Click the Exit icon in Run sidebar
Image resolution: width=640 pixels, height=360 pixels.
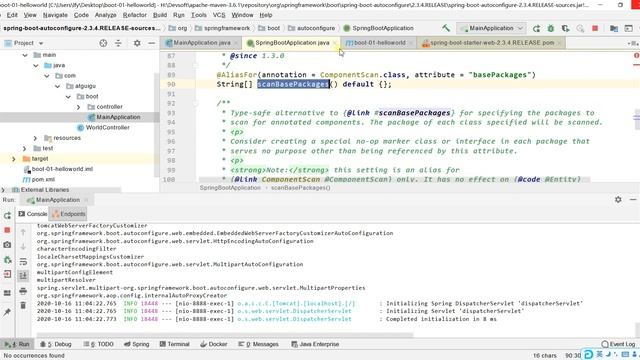(7, 274)
